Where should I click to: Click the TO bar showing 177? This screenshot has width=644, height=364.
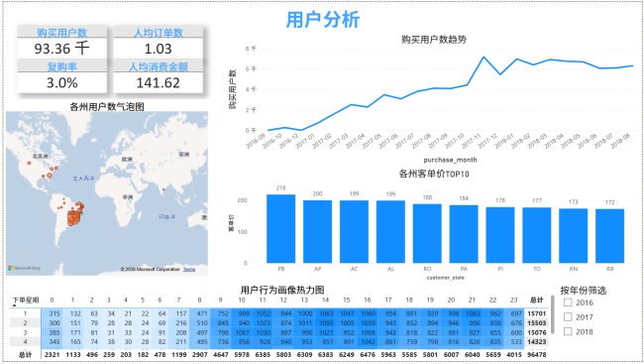(537, 235)
